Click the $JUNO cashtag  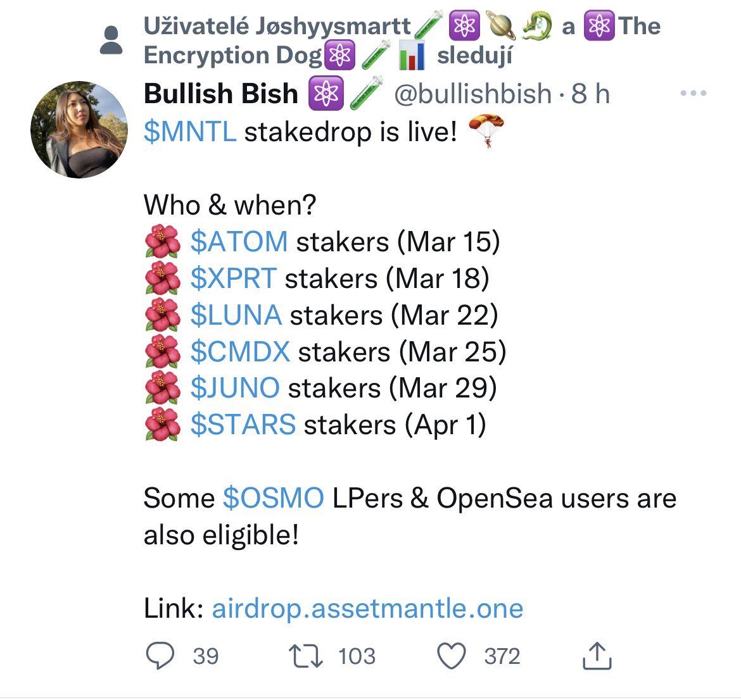click(234, 388)
